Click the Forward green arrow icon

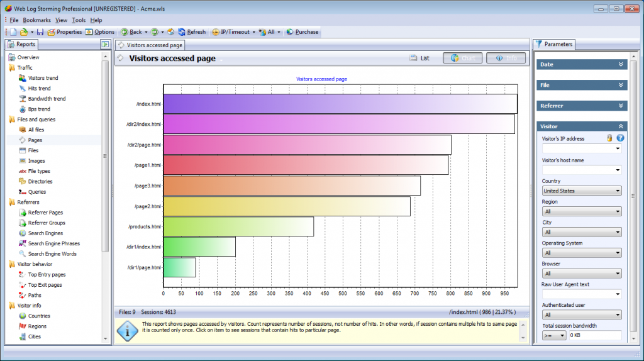coord(154,32)
